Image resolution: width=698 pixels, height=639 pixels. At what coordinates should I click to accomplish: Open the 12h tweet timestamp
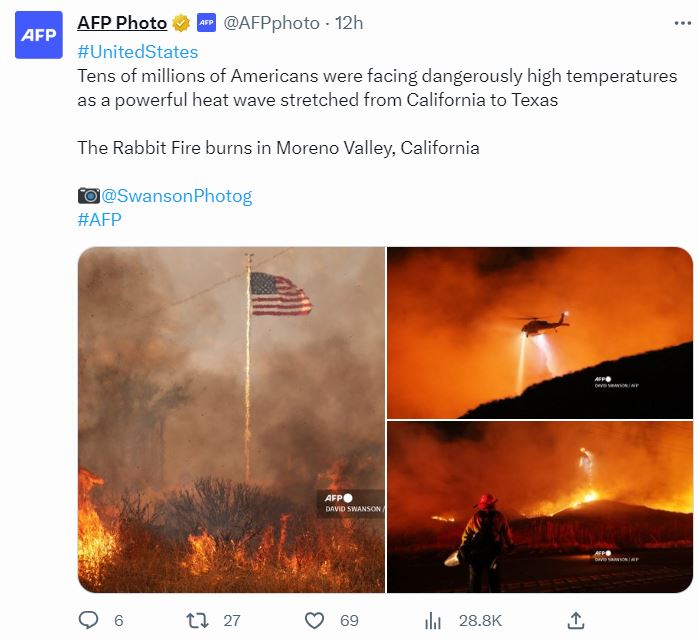(349, 23)
